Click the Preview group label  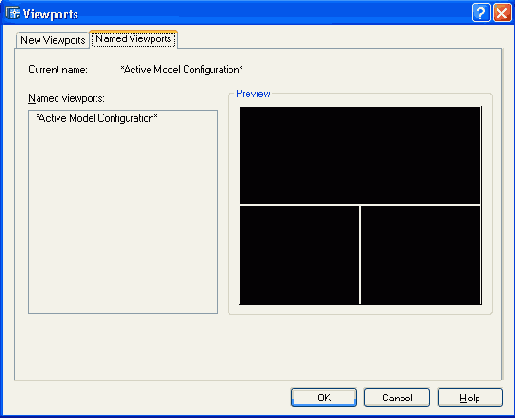click(253, 94)
